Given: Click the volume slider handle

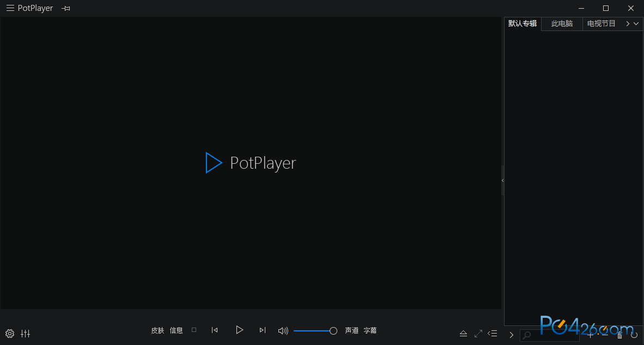Looking at the screenshot, I should click(333, 331).
